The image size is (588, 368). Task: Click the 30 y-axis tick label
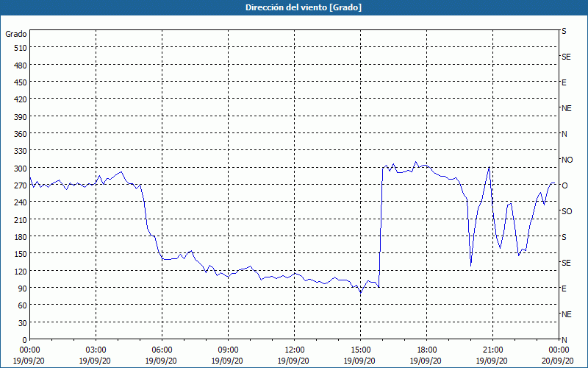[23, 322]
